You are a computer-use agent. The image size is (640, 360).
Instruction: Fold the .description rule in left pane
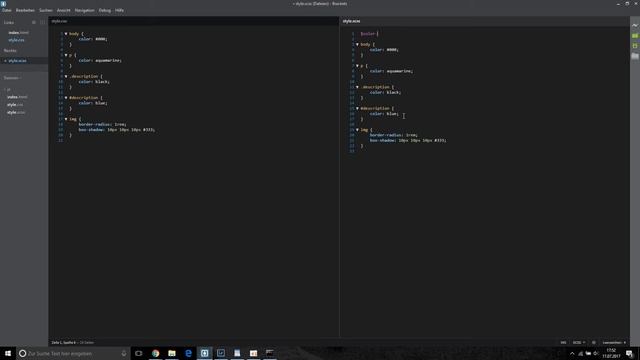pyautogui.click(x=66, y=76)
